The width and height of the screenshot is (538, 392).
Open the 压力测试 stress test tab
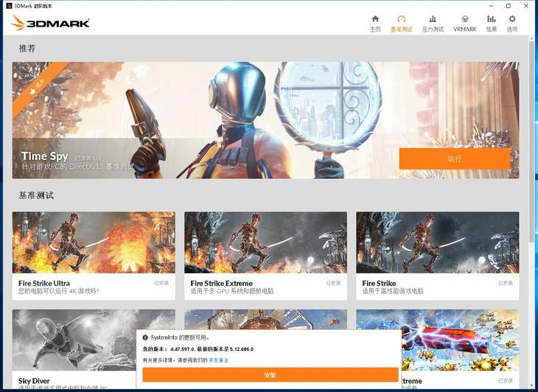[x=433, y=24]
